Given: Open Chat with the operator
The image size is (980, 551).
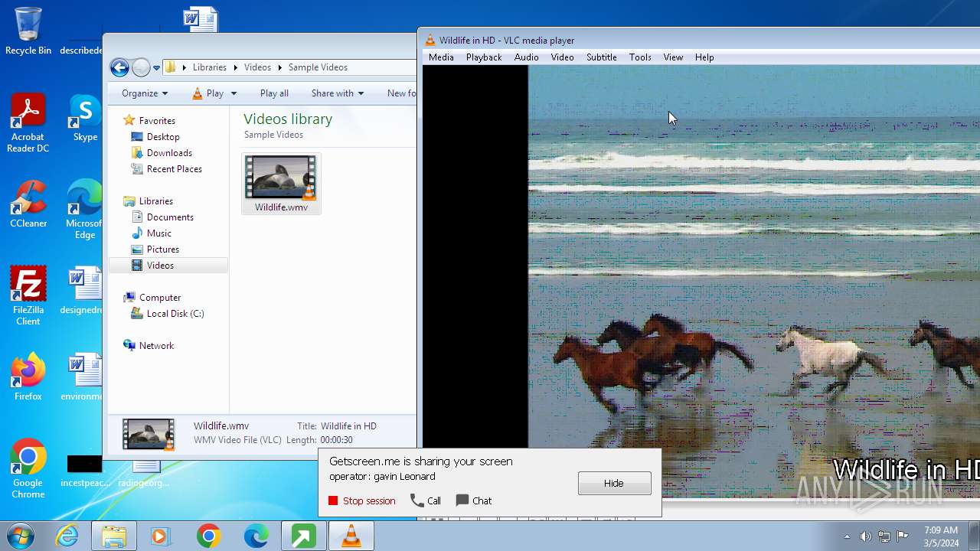Looking at the screenshot, I should pyautogui.click(x=474, y=500).
